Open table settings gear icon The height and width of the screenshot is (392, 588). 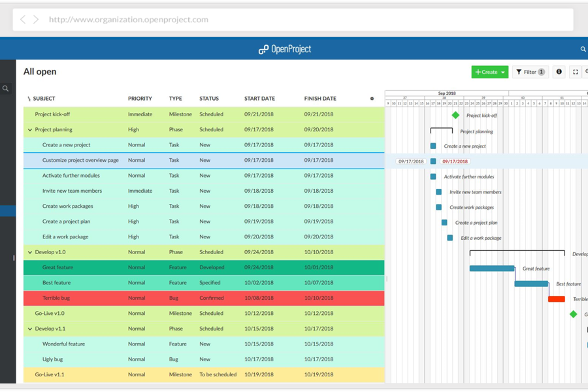372,99
